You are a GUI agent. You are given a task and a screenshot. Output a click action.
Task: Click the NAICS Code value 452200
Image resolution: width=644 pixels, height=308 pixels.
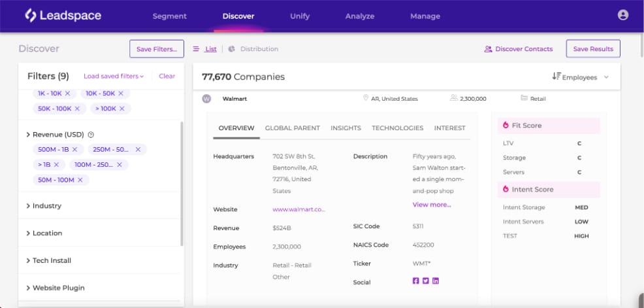(423, 245)
